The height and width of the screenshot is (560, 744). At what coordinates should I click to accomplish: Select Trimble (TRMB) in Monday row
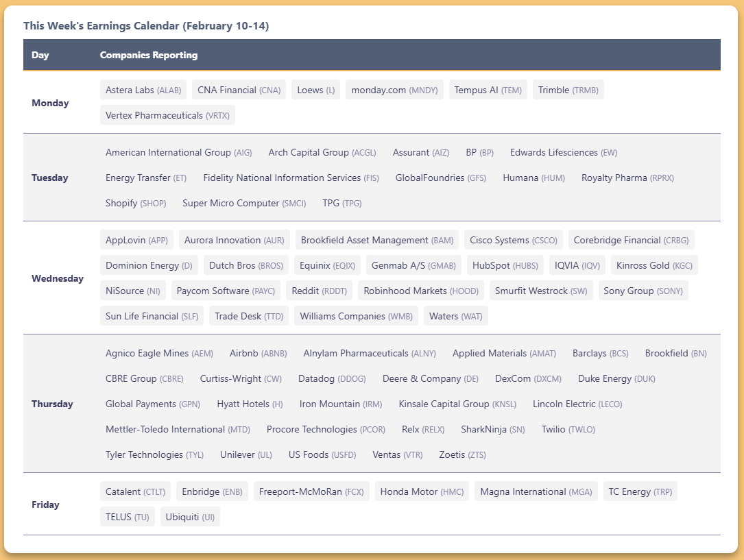tap(568, 90)
